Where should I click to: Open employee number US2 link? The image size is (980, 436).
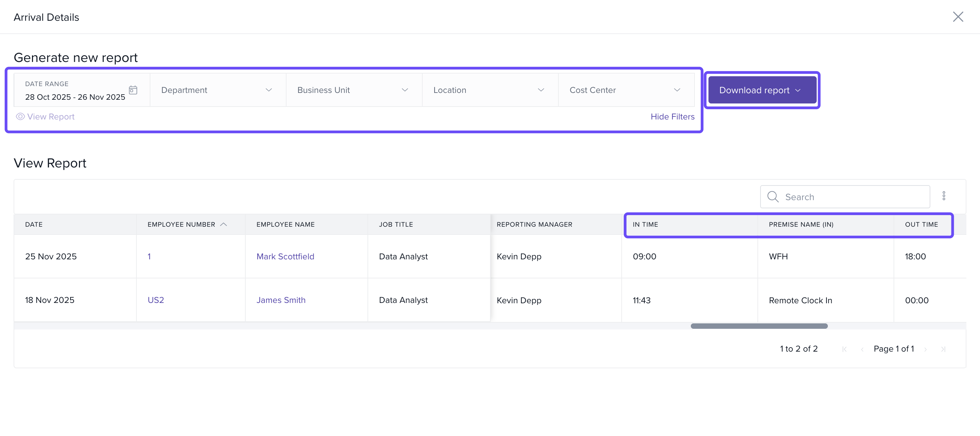[155, 300]
